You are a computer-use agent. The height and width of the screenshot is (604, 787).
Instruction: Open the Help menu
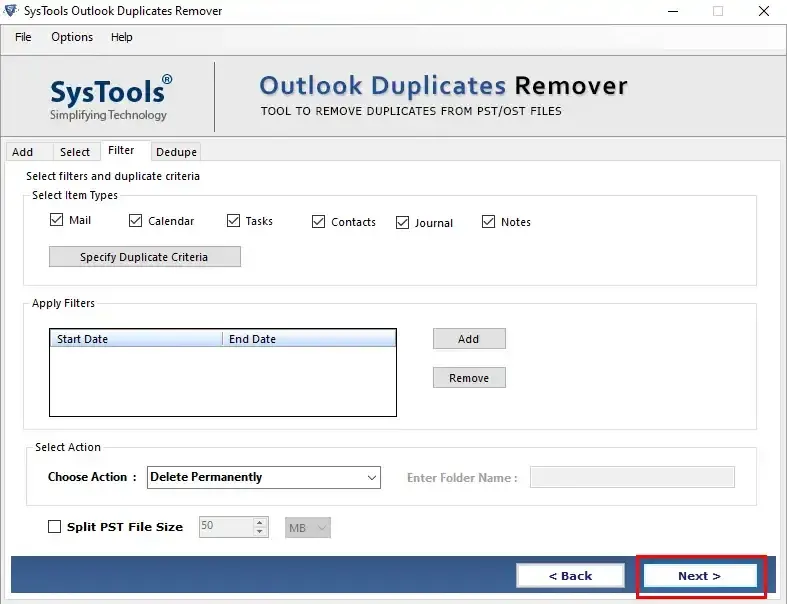tap(121, 37)
